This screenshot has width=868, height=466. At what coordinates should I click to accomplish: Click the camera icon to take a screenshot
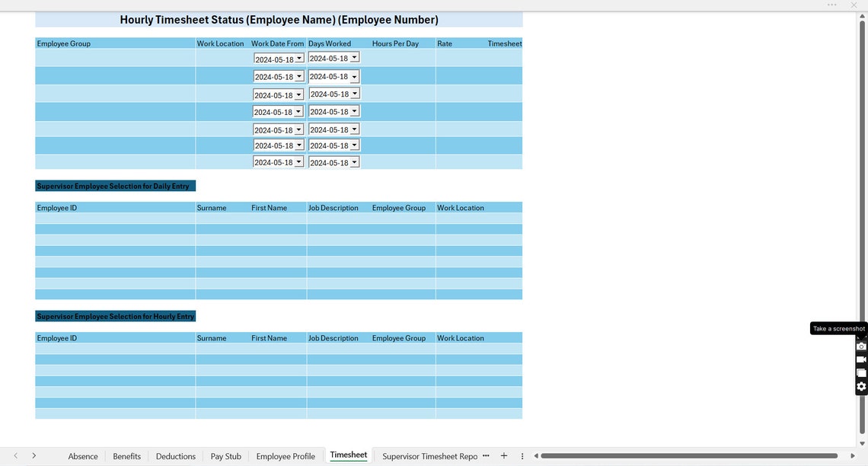[x=861, y=345]
